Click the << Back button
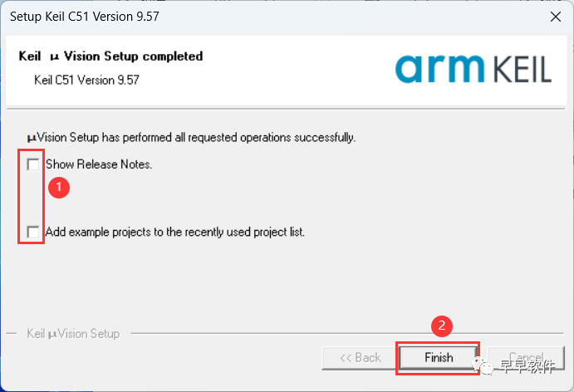 tap(360, 358)
